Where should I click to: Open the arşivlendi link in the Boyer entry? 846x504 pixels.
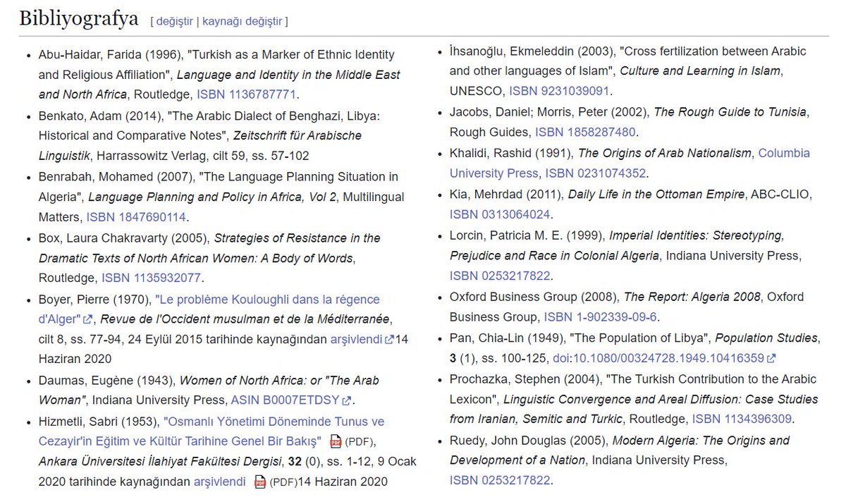[357, 339]
